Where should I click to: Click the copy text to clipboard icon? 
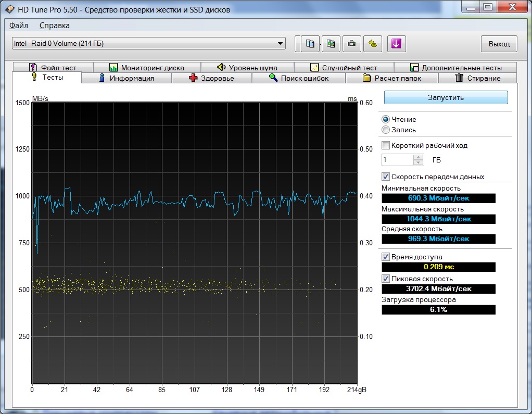[x=310, y=44]
